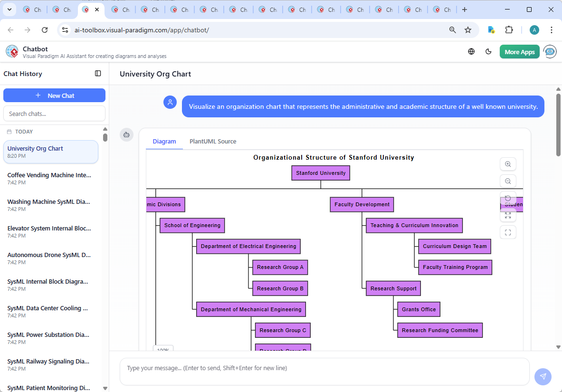
Task: Bookmark the page with the star icon
Action: 468,29
